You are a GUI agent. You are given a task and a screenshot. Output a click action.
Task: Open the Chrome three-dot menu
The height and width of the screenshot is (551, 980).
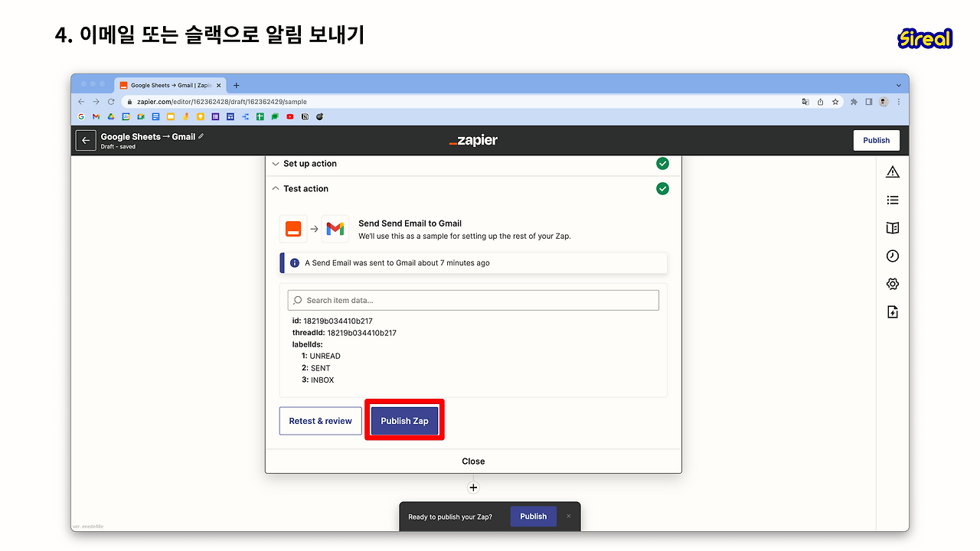coord(899,102)
